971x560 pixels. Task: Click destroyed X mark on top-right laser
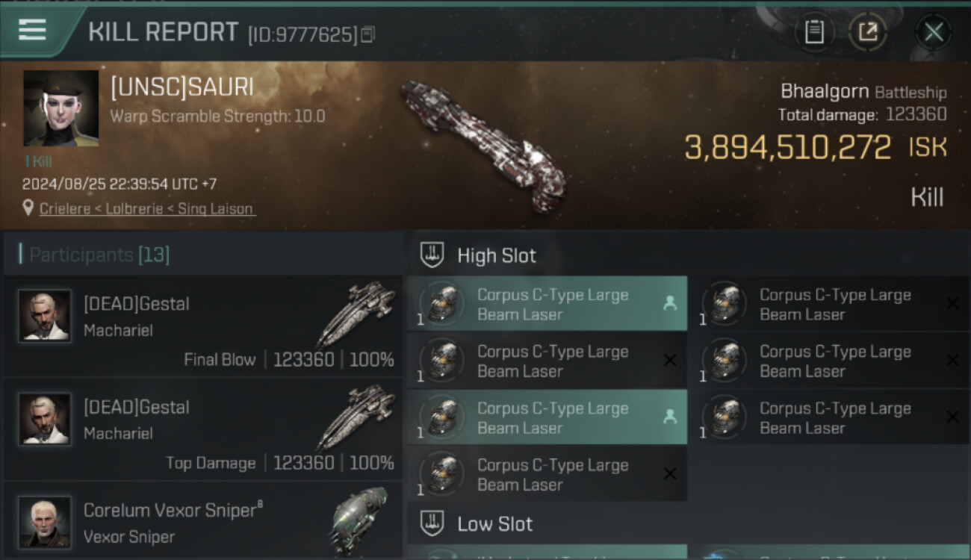point(952,303)
